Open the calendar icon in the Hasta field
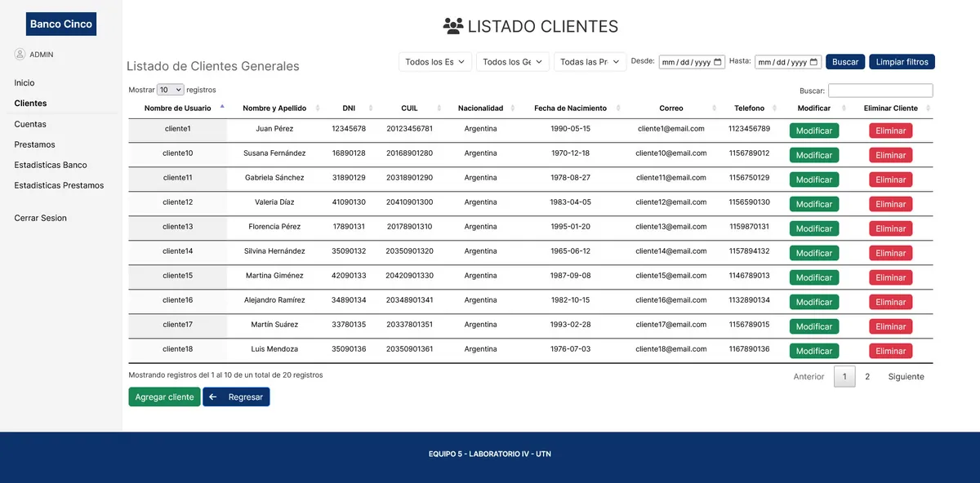This screenshot has height=483, width=980. click(x=813, y=61)
